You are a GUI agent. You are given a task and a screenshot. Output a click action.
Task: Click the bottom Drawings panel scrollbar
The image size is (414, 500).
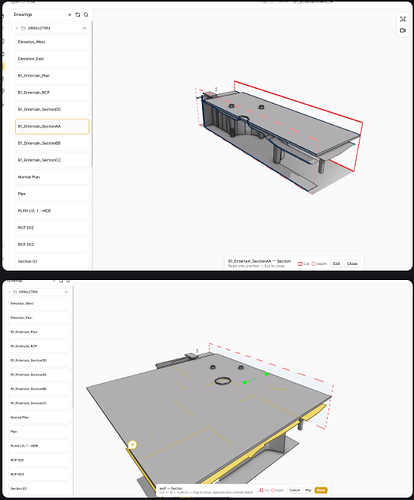[x=73, y=347]
